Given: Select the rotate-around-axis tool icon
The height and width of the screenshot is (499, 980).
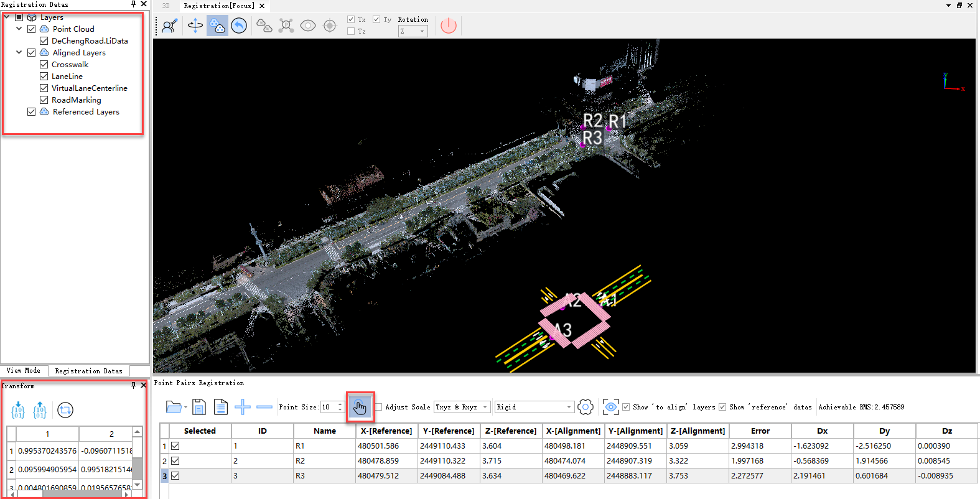Looking at the screenshot, I should 195,26.
